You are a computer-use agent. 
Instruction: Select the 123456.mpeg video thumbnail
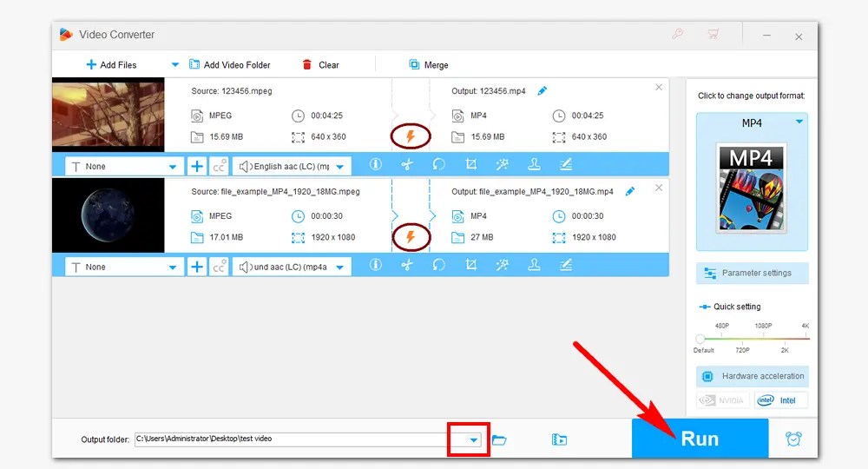click(x=108, y=115)
